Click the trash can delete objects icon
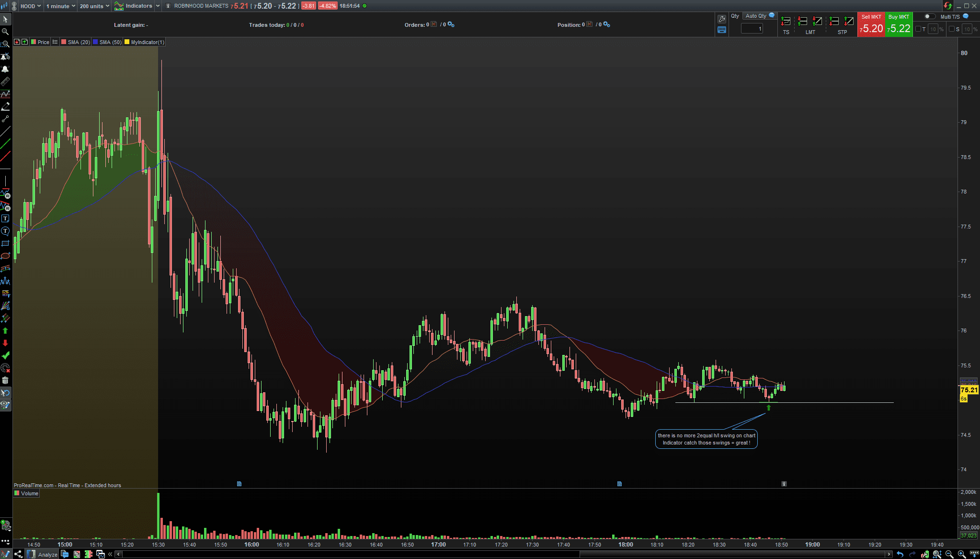The height and width of the screenshot is (559, 980). pos(5,380)
